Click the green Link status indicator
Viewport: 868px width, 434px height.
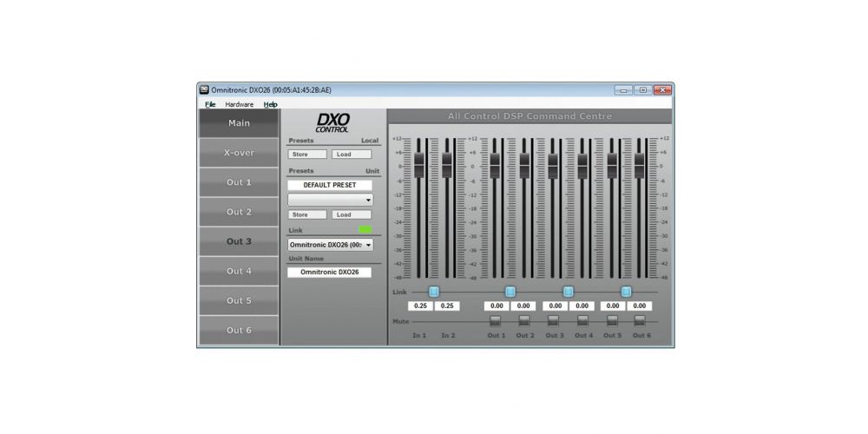(365, 230)
